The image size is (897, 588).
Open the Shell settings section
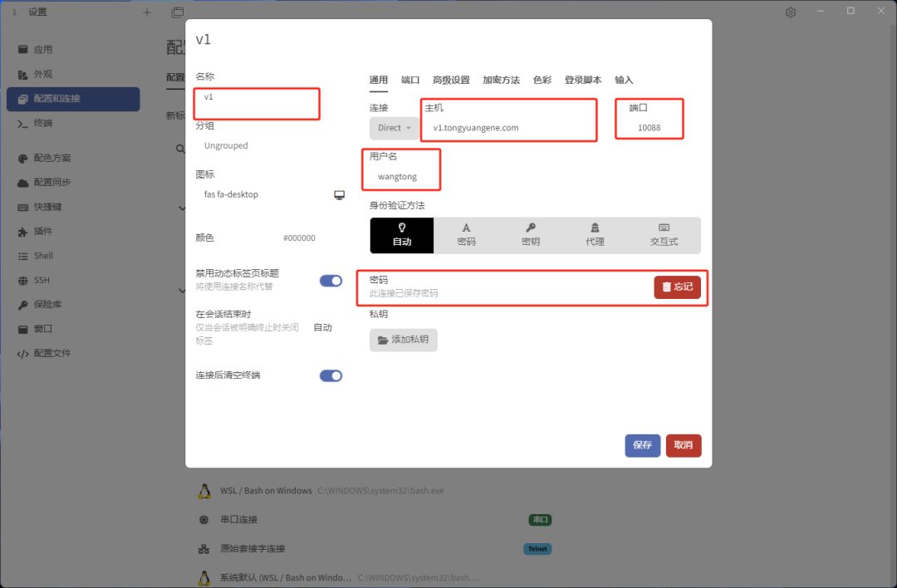(73, 256)
